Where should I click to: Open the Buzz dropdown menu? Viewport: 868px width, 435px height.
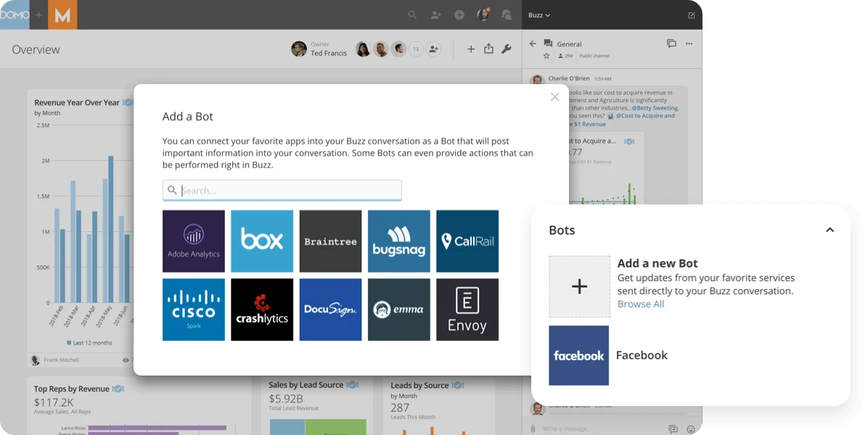coord(539,15)
